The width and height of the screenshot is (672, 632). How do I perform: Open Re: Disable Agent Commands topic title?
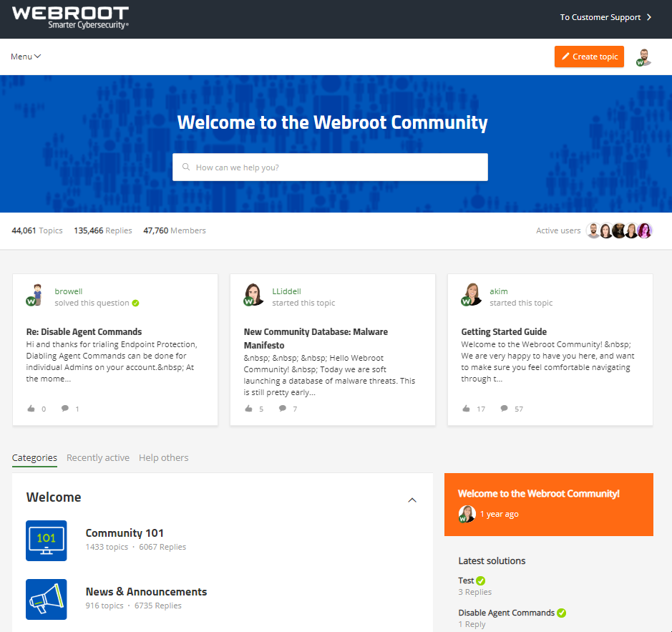point(84,332)
